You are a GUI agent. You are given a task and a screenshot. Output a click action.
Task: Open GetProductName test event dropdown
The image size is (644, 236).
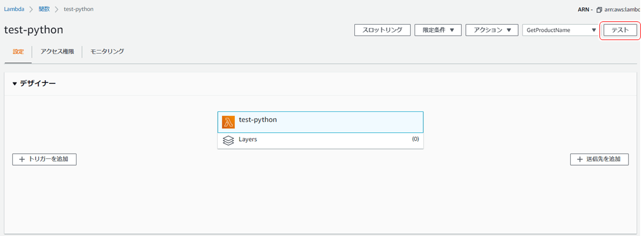coord(560,30)
